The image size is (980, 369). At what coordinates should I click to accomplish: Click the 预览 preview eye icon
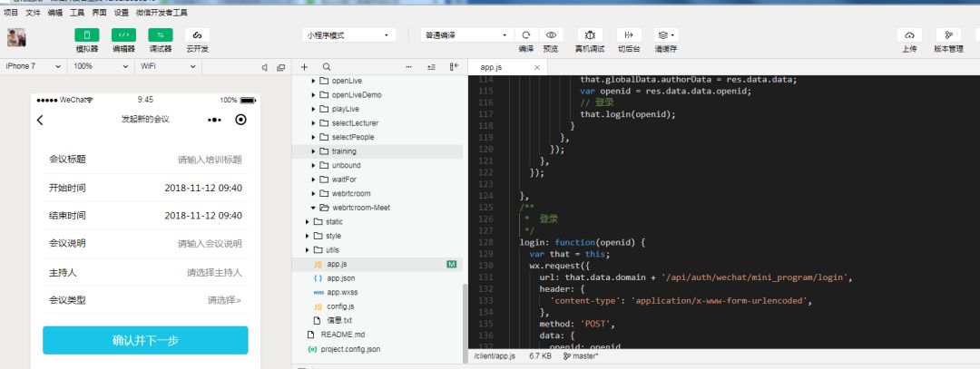(551, 35)
